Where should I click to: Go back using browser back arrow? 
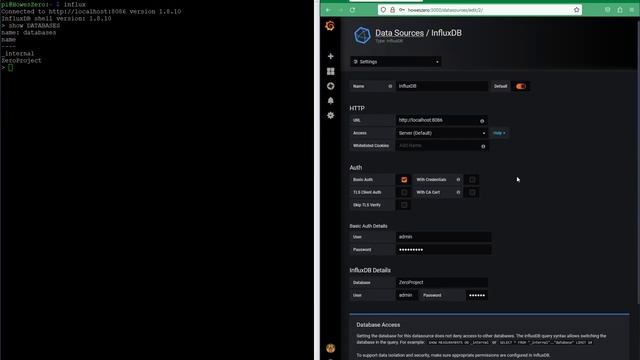pos(329,10)
